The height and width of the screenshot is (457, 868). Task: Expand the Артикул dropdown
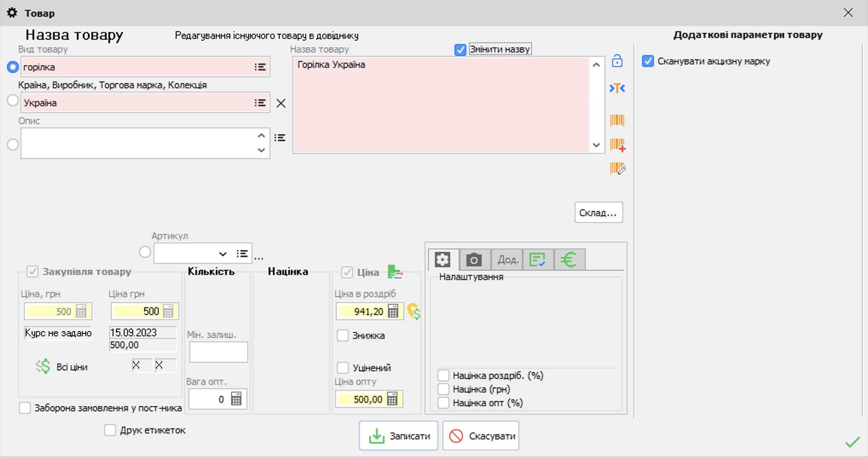point(223,254)
